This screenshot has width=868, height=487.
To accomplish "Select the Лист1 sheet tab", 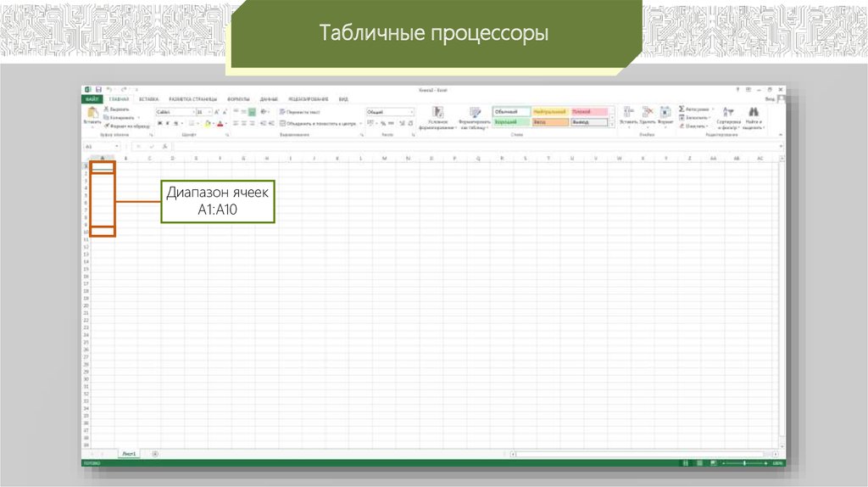I will pos(129,454).
